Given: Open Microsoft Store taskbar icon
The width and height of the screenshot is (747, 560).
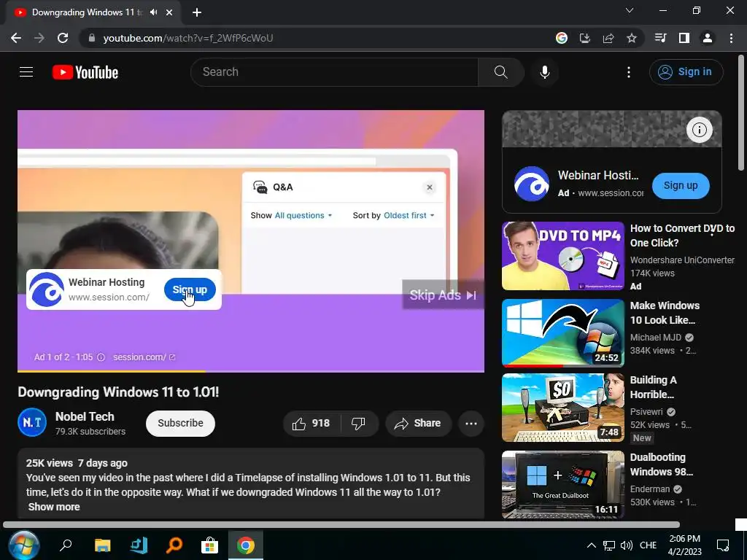Looking at the screenshot, I should (209, 545).
